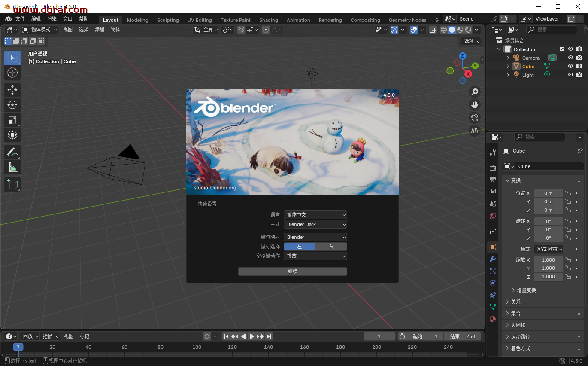Click the 继续 button on splash
Image resolution: width=588 pixels, height=366 pixels.
[293, 271]
